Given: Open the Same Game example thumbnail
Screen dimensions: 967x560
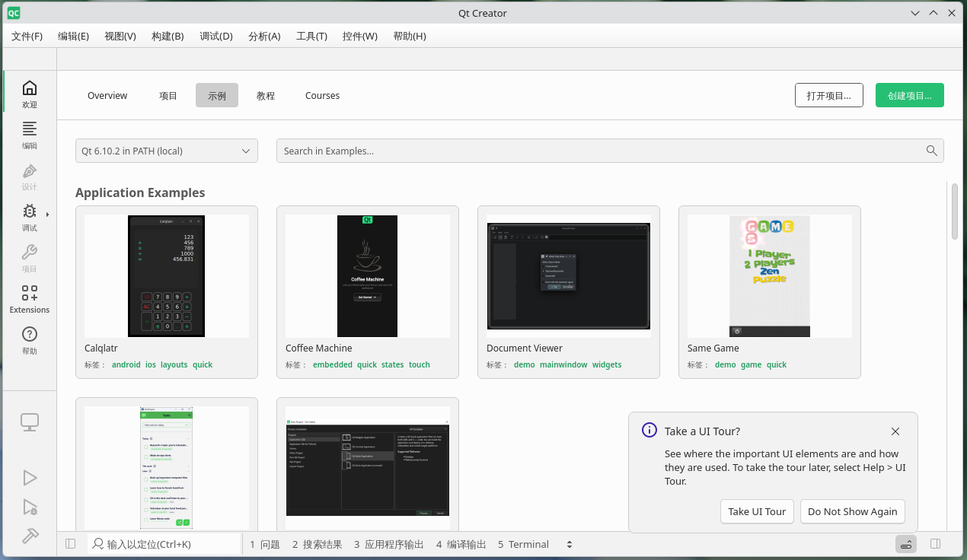Looking at the screenshot, I should coord(770,275).
